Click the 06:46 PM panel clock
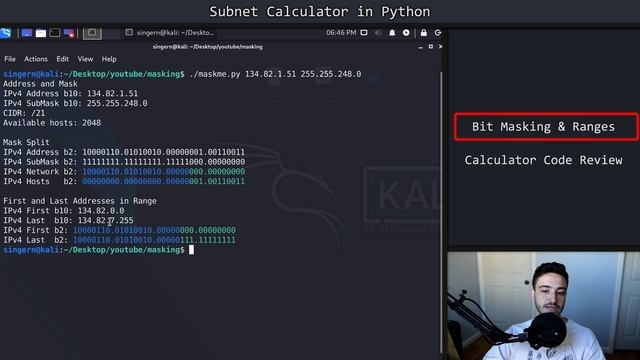This screenshot has width=640, height=360. (x=341, y=33)
